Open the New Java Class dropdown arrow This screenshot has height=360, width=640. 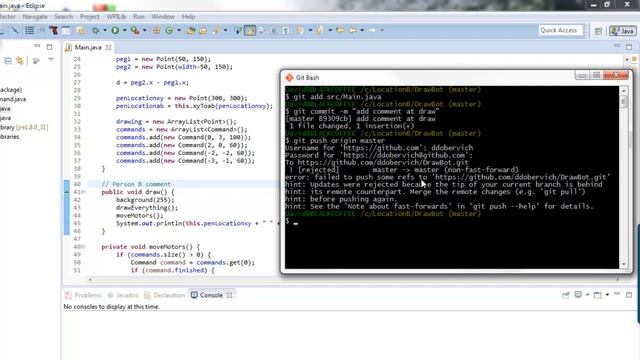point(179,30)
